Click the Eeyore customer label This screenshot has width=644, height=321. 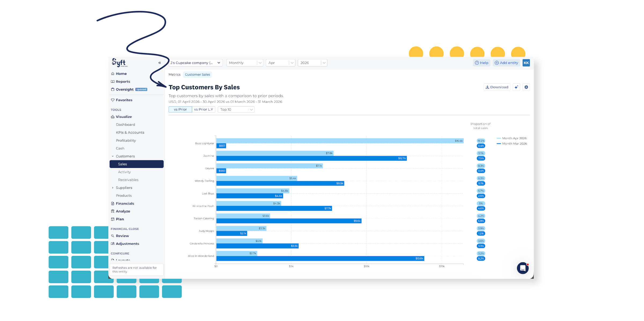tap(210, 168)
